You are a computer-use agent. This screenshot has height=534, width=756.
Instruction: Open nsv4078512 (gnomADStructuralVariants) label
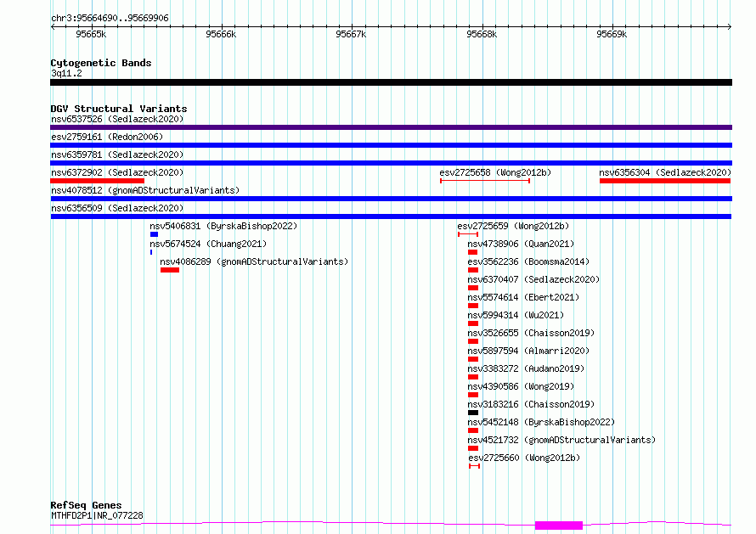pos(145,190)
